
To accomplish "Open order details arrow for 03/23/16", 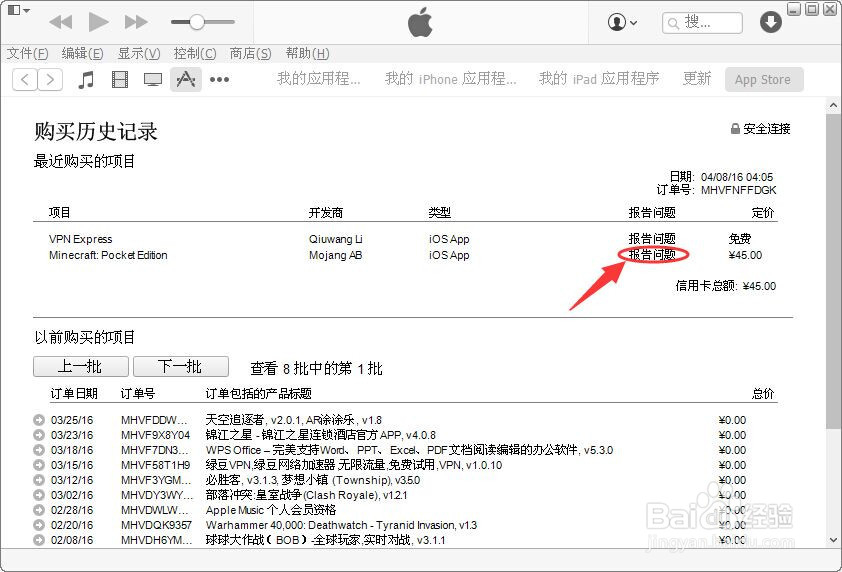I will (x=39, y=435).
